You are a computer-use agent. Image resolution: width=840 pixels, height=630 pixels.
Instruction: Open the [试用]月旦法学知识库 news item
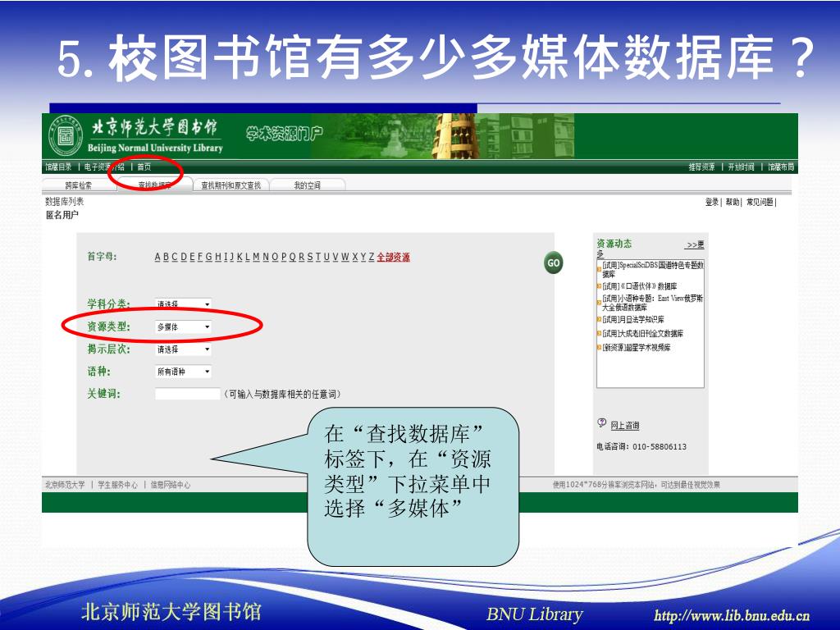coord(633,319)
